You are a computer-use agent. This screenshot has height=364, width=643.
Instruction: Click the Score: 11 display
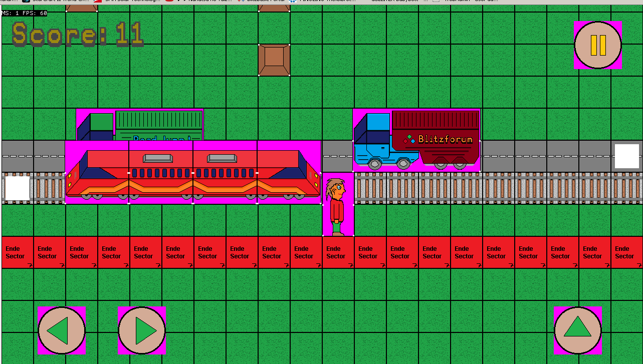click(x=78, y=35)
